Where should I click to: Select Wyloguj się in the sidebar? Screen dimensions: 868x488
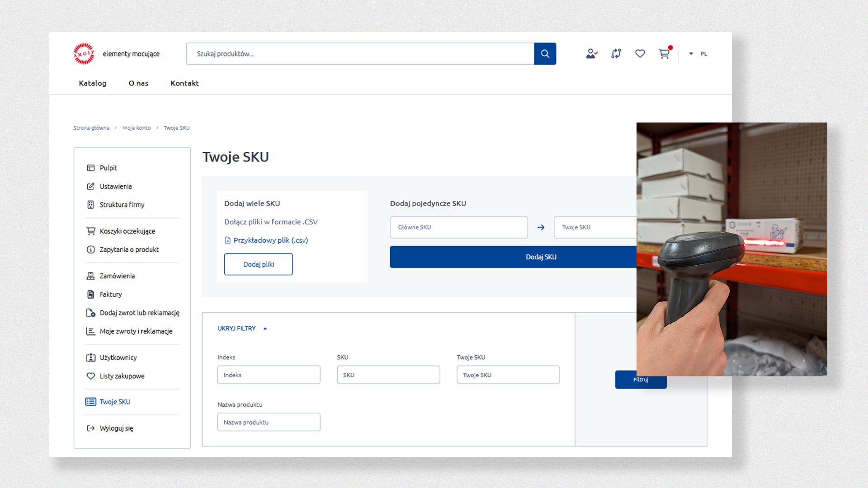point(116,428)
